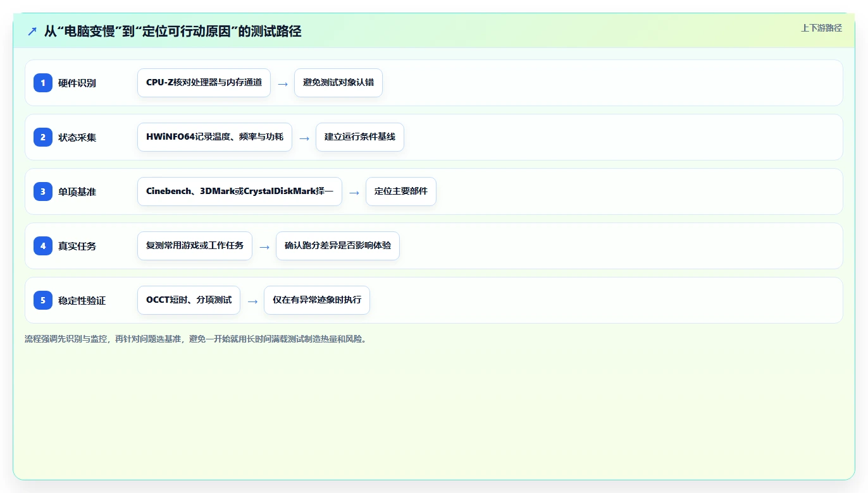Screen dimensions: 868x493
Task: Select the 硬件识别 step label
Action: point(77,83)
